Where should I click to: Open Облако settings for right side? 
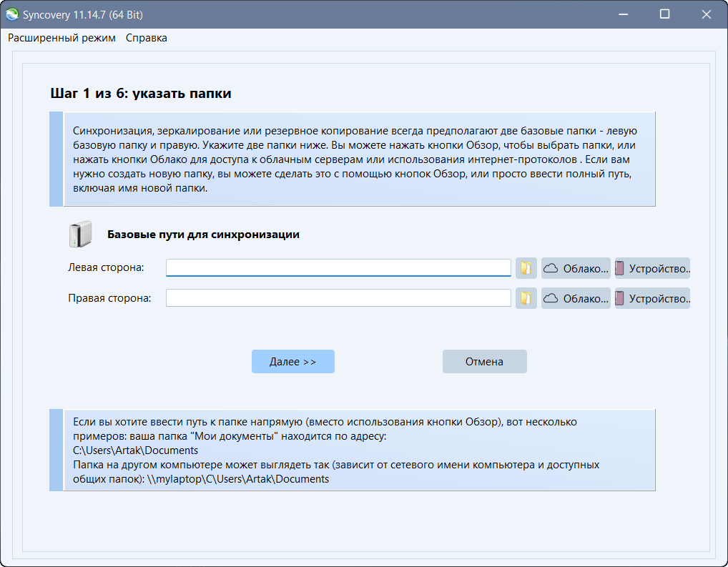tap(576, 298)
